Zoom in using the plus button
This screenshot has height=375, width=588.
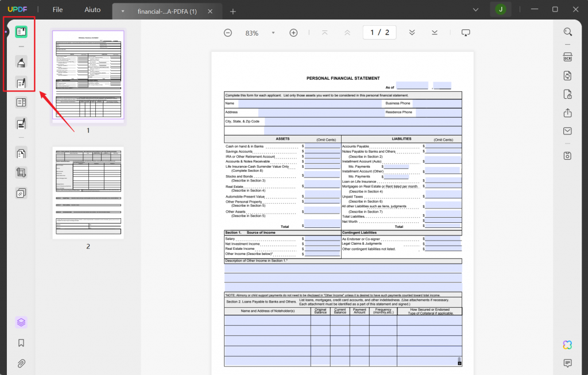293,32
